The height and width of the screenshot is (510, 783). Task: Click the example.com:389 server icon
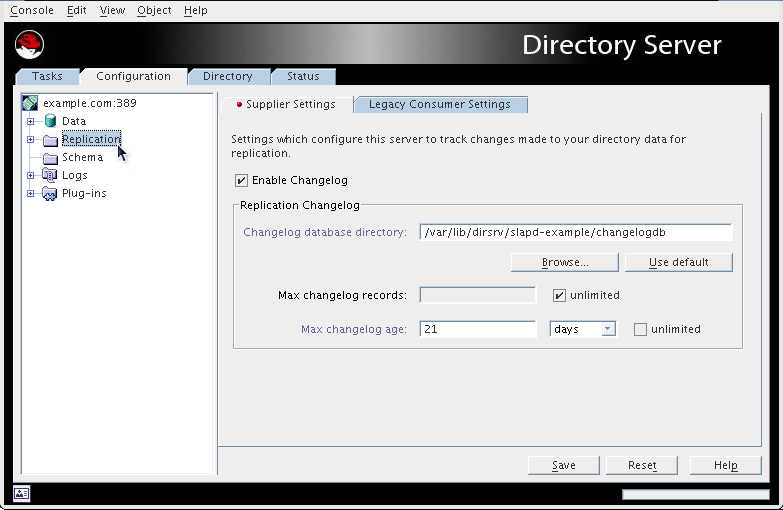point(30,103)
